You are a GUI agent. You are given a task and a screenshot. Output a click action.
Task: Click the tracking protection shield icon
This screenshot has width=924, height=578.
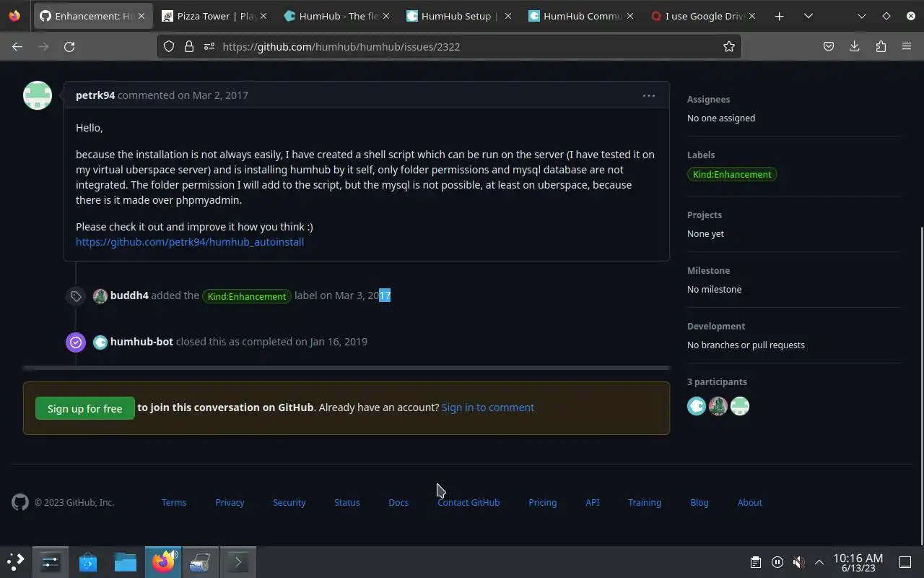[169, 46]
